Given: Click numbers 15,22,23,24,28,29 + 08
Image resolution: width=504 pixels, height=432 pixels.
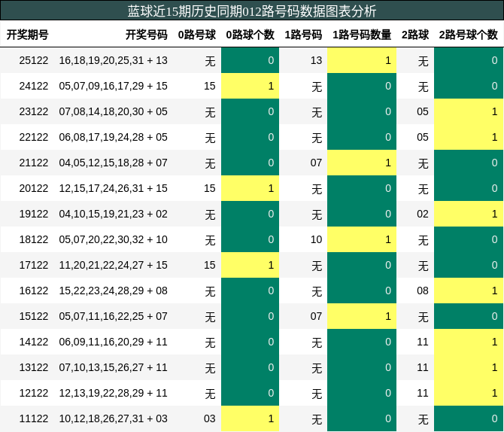Looking at the screenshot, I should click(x=113, y=291).
